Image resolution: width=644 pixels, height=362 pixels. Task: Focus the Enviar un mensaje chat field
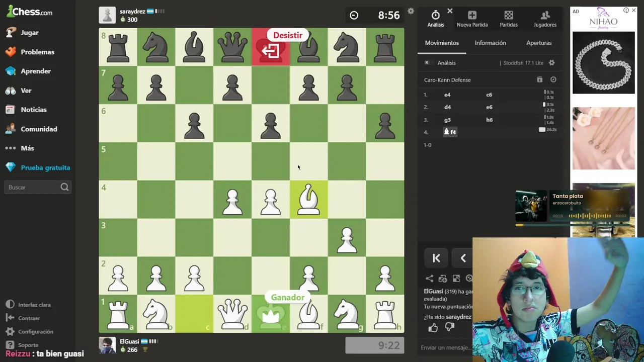pyautogui.click(x=446, y=347)
